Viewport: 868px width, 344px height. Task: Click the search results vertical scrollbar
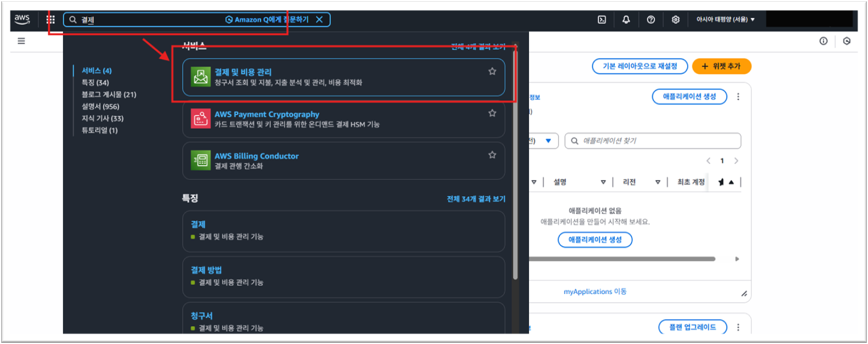[x=515, y=185]
